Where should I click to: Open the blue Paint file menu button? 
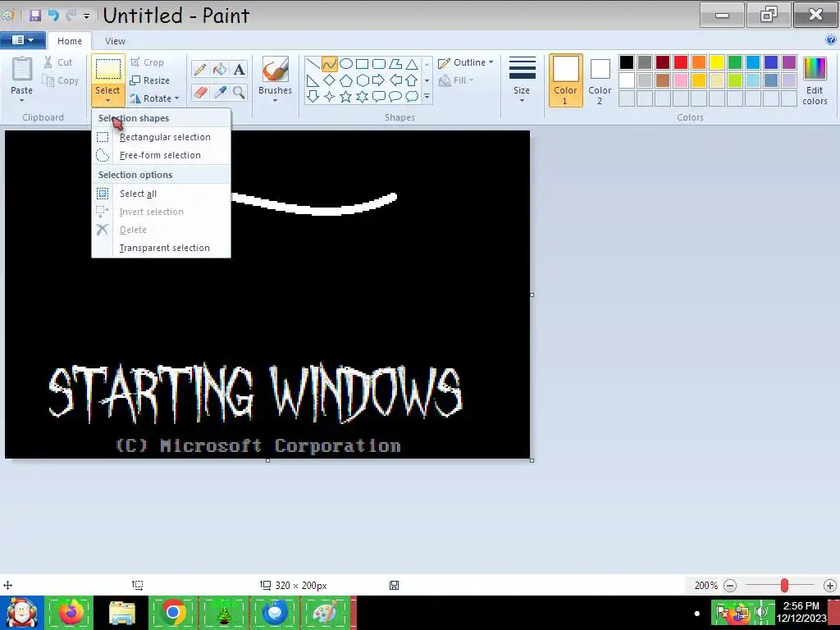click(22, 40)
